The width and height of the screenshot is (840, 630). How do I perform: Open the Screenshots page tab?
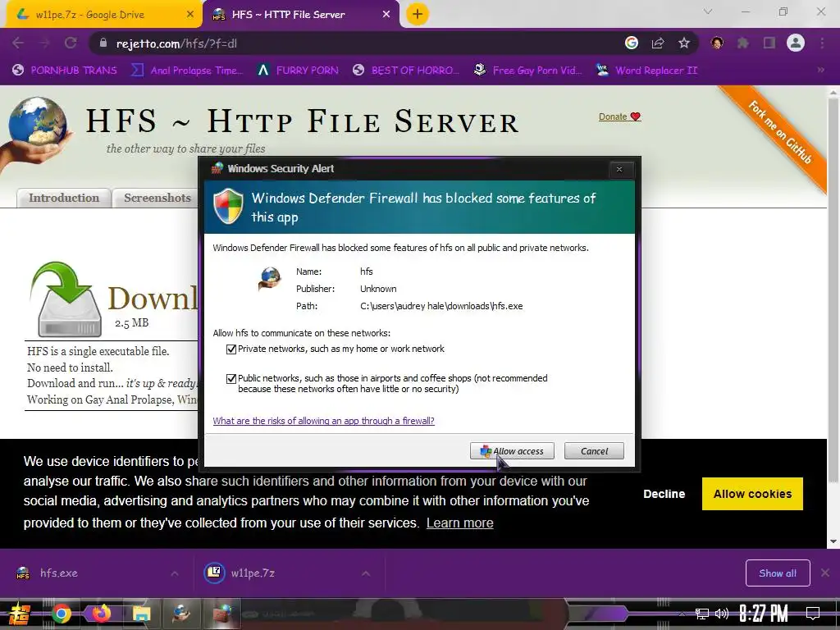click(x=157, y=198)
